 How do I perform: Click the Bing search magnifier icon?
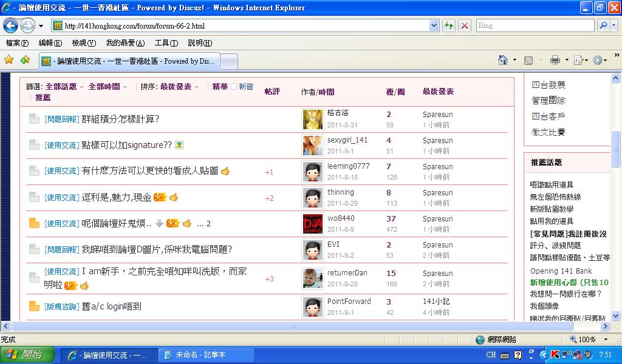tap(603, 25)
